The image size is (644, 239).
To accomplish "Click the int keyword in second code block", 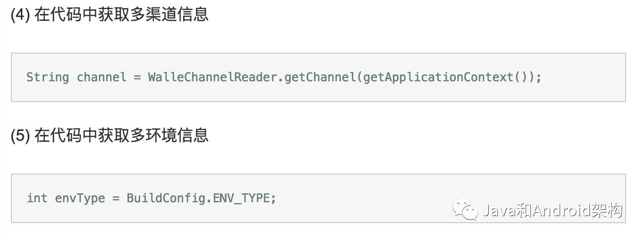I will click(37, 198).
